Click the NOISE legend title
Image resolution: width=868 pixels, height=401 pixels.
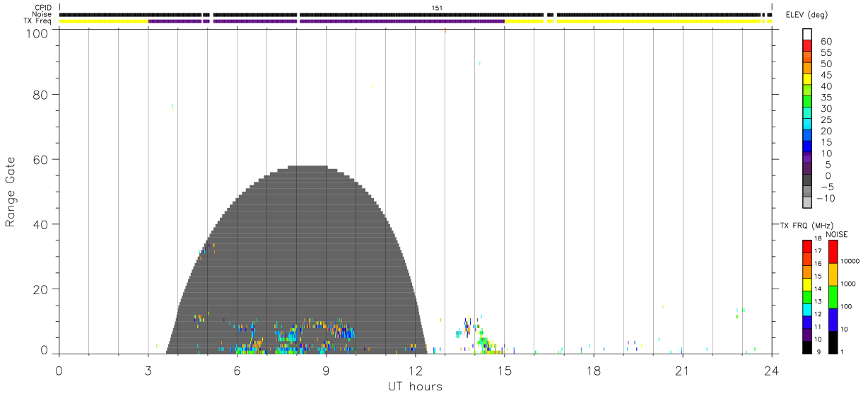tap(837, 234)
